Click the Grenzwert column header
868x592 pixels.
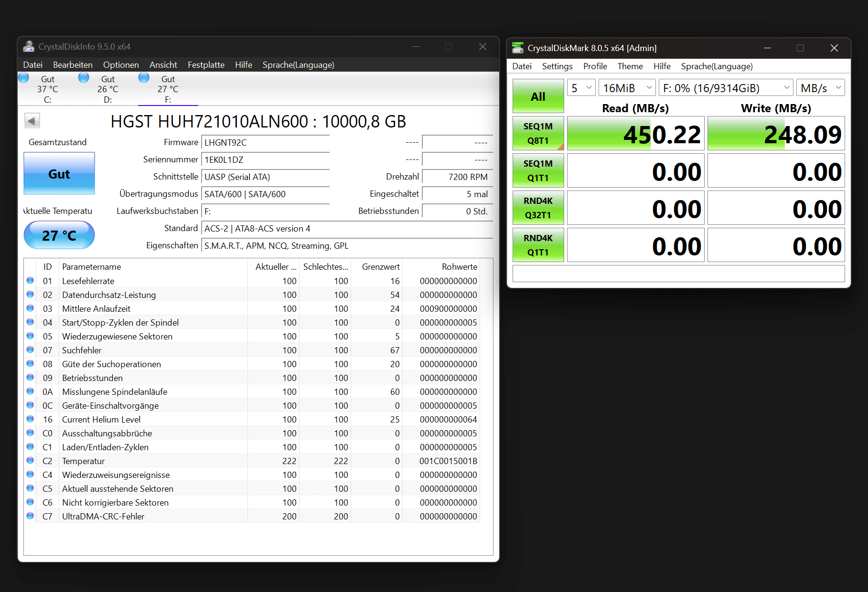coord(377,267)
